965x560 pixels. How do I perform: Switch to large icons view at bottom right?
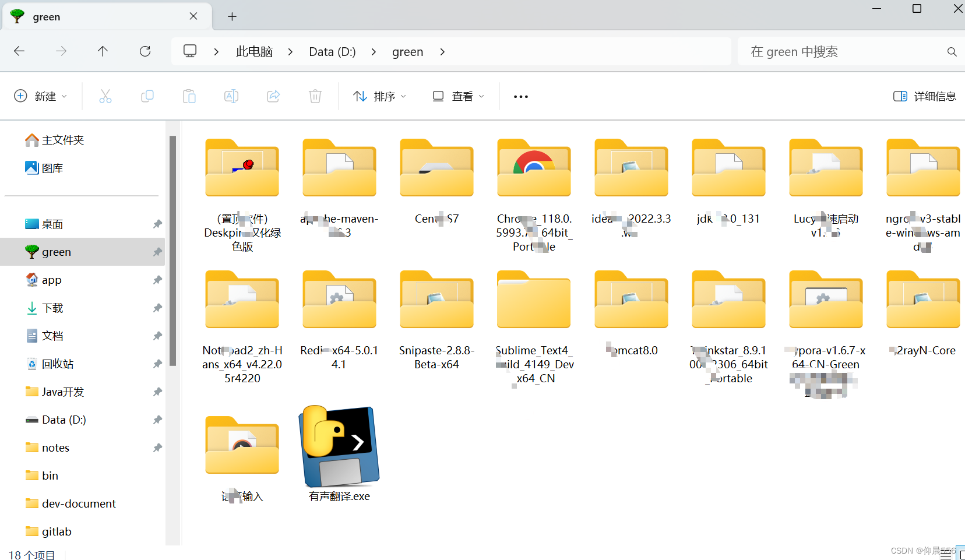click(x=961, y=553)
